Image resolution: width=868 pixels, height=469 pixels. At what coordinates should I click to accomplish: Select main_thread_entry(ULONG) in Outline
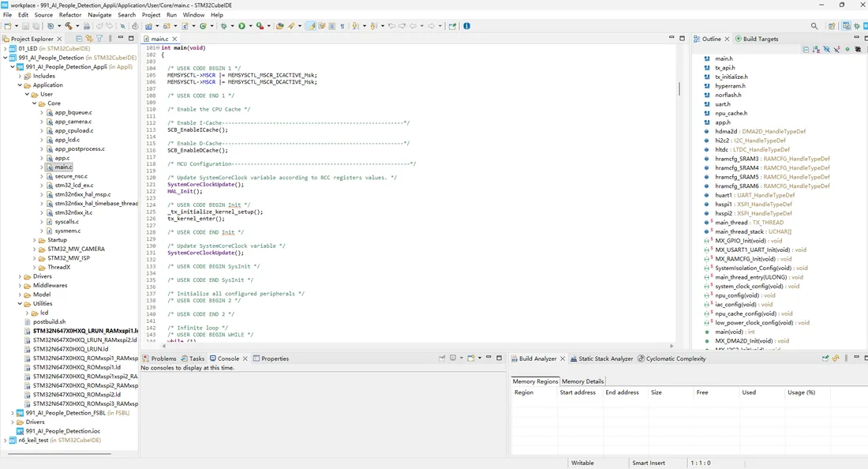coord(759,277)
